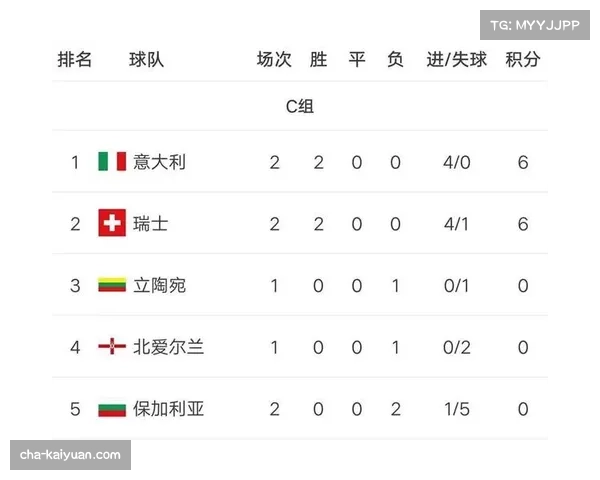
Task: Click the 积分 column header
Action: [523, 60]
